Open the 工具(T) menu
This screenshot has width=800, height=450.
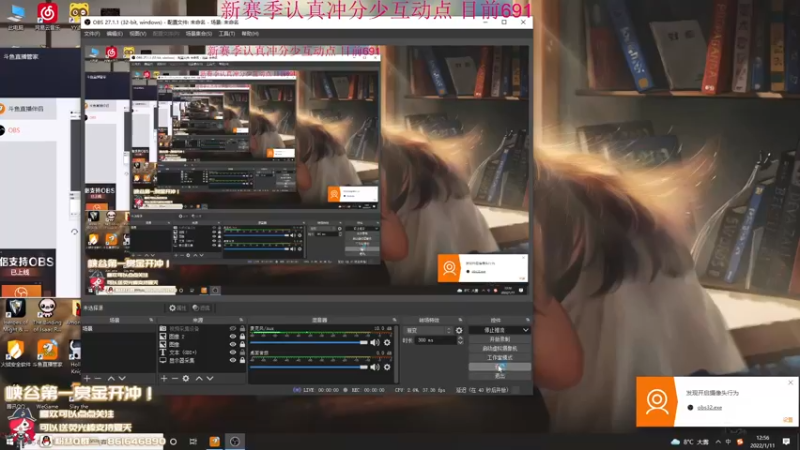(x=227, y=34)
